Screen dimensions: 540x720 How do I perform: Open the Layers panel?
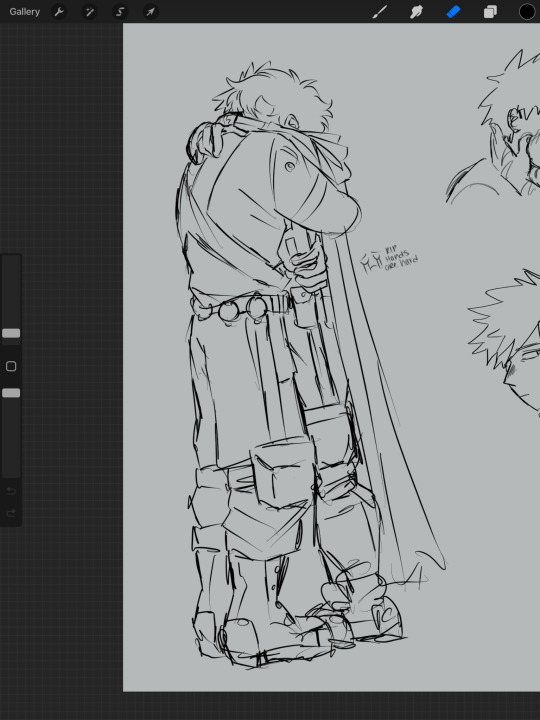[490, 12]
